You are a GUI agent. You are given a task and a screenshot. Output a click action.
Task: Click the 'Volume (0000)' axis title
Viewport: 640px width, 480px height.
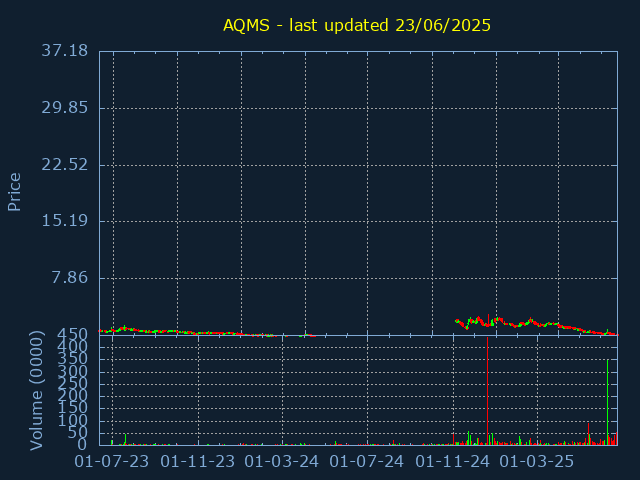[x=36, y=391]
